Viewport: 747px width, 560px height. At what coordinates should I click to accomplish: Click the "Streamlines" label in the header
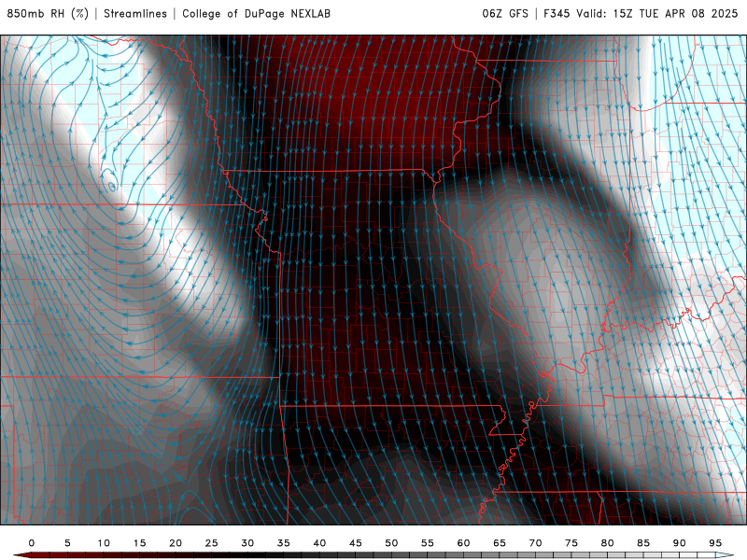pyautogui.click(x=135, y=14)
